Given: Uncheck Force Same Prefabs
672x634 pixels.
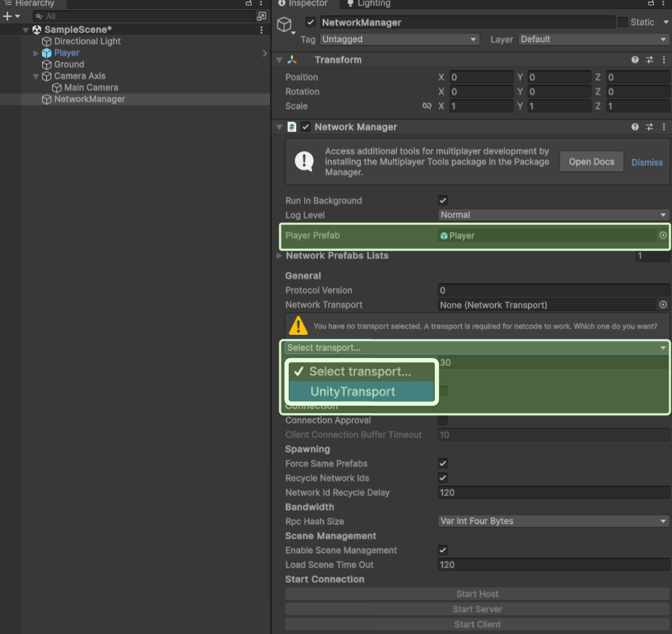Looking at the screenshot, I should [x=443, y=464].
